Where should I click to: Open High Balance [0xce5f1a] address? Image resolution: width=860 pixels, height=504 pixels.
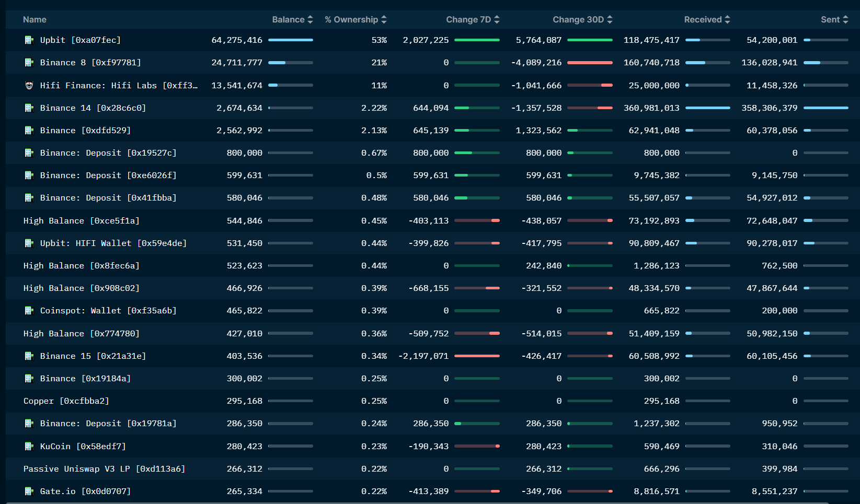click(x=81, y=221)
